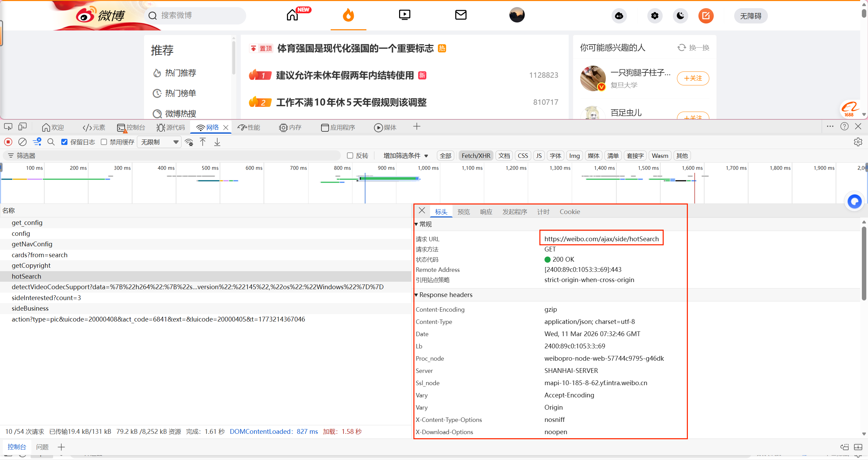The image size is (868, 460).
Task: Click the red record network log icon
Action: pyautogui.click(x=8, y=142)
